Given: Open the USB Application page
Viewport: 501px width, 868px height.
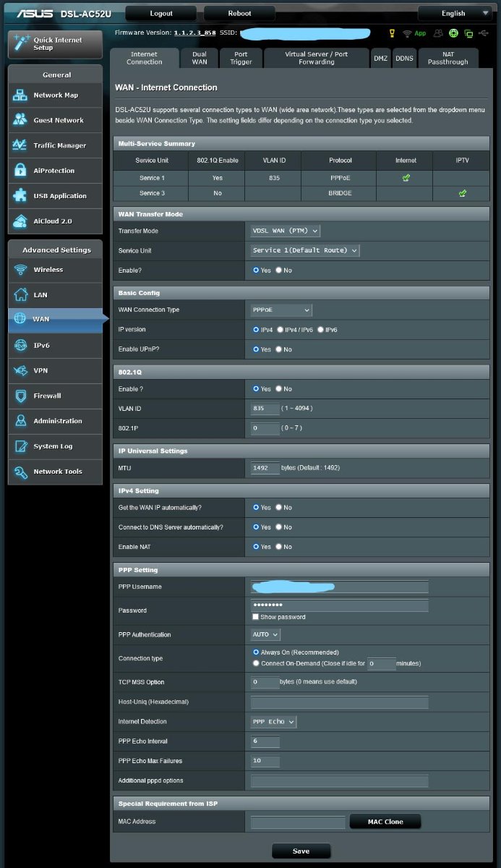Looking at the screenshot, I should coord(55,196).
